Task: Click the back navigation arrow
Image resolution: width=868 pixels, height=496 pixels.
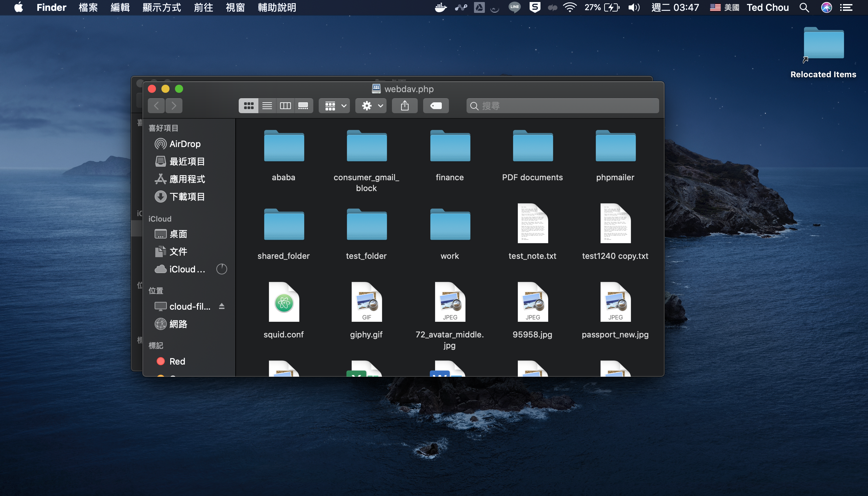Action: click(157, 106)
